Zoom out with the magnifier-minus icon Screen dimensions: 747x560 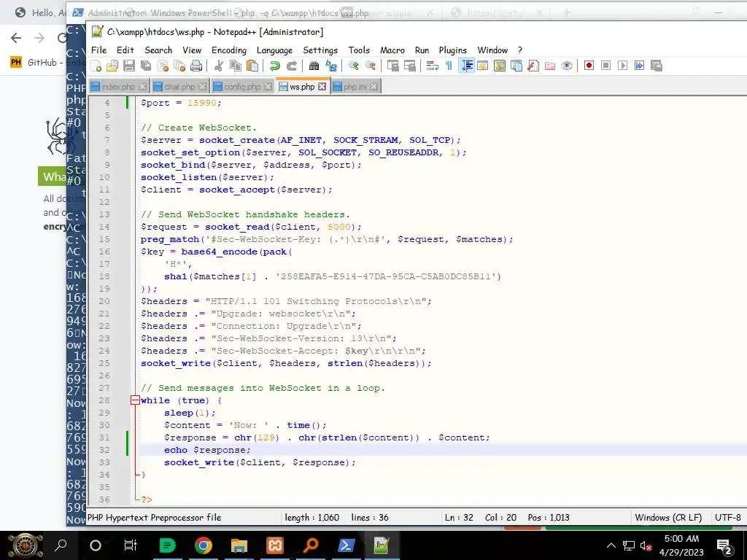[370, 66]
